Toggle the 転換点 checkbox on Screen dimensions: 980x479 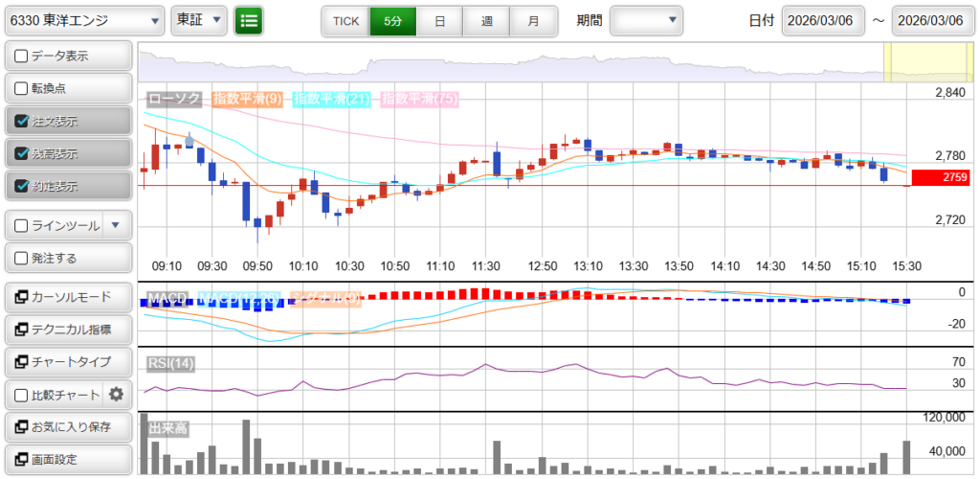[21, 89]
